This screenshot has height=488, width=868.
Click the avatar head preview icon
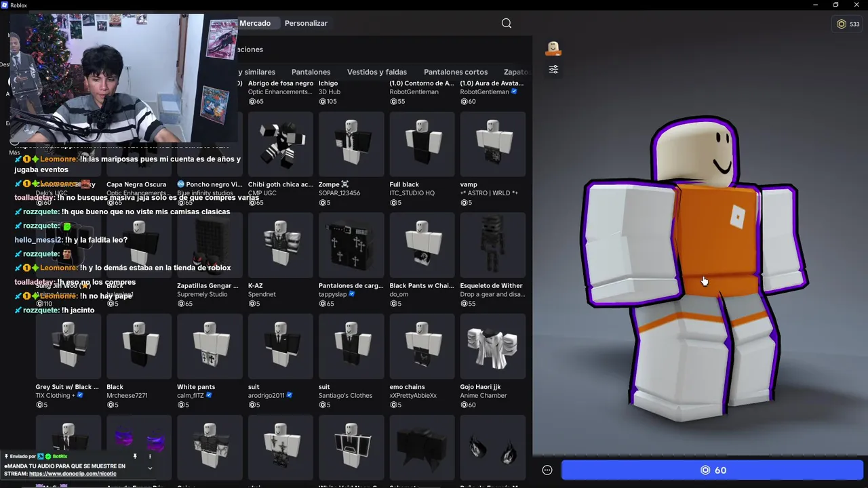553,48
